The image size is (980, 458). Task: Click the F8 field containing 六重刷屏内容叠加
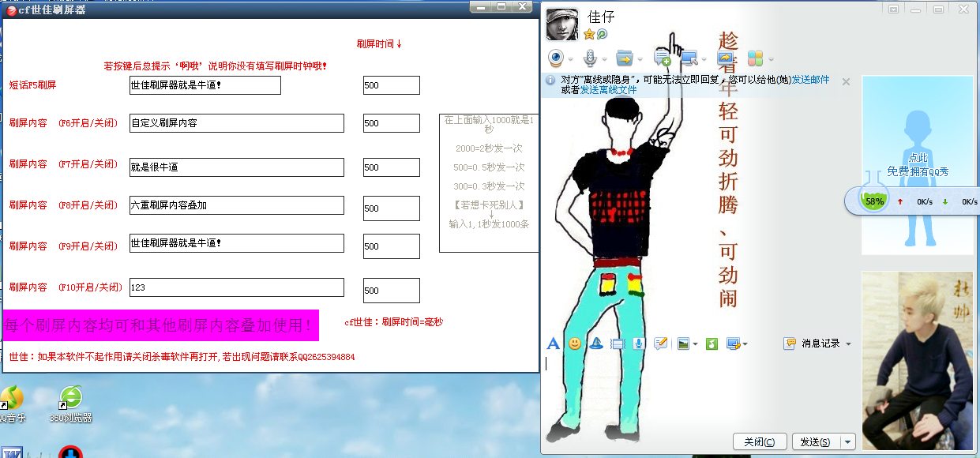[x=237, y=205]
